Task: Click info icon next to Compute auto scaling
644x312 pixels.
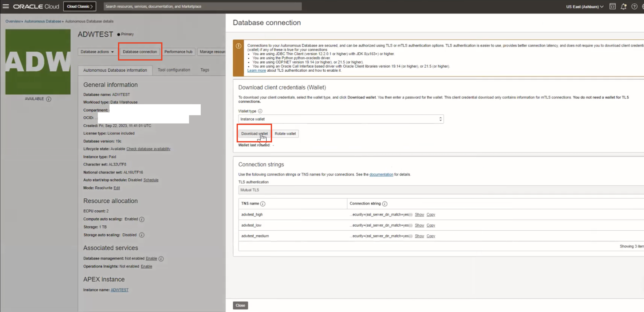Action: [x=142, y=219]
